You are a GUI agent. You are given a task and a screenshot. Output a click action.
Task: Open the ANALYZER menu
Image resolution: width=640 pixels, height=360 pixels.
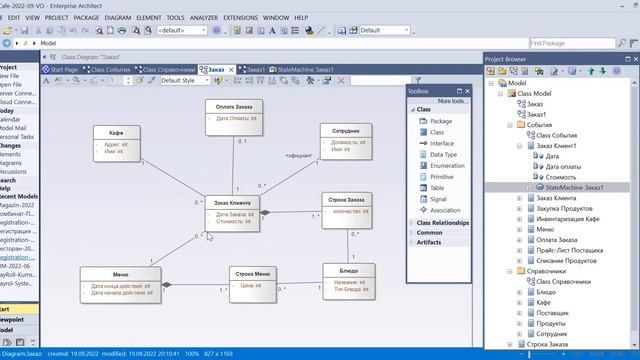[204, 18]
